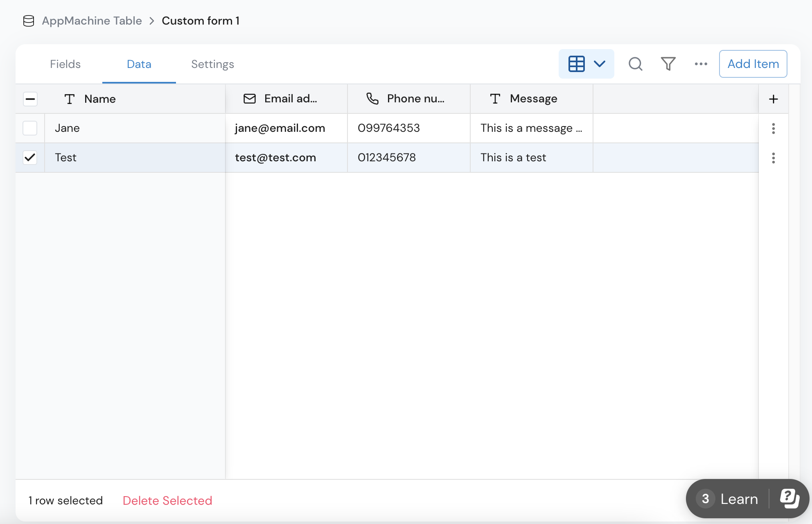Open the three-dot more options menu
The image size is (812, 524).
(x=701, y=64)
